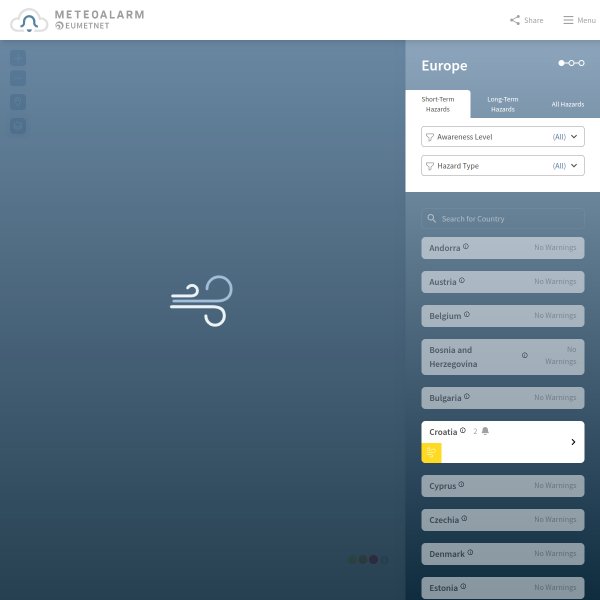Click the info icon next to Czechia
This screenshot has width=600, height=600.
pyautogui.click(x=464, y=518)
